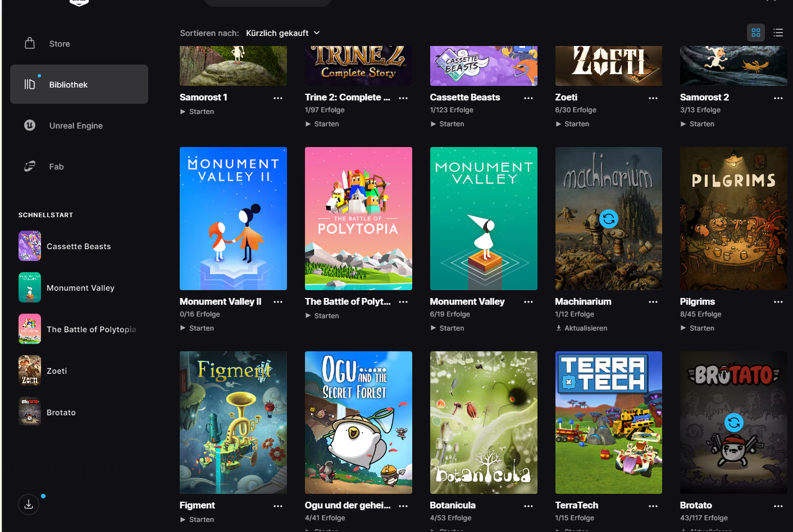Viewport: 793px width, 532px height.
Task: Launch Zoeti from Schnellstart
Action: [x=79, y=371]
